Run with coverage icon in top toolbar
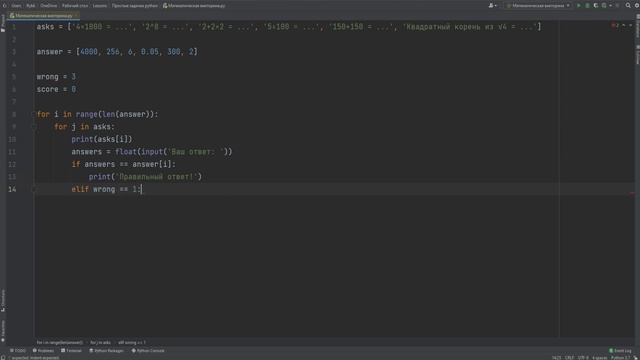The height and width of the screenshot is (360, 640). click(596, 6)
